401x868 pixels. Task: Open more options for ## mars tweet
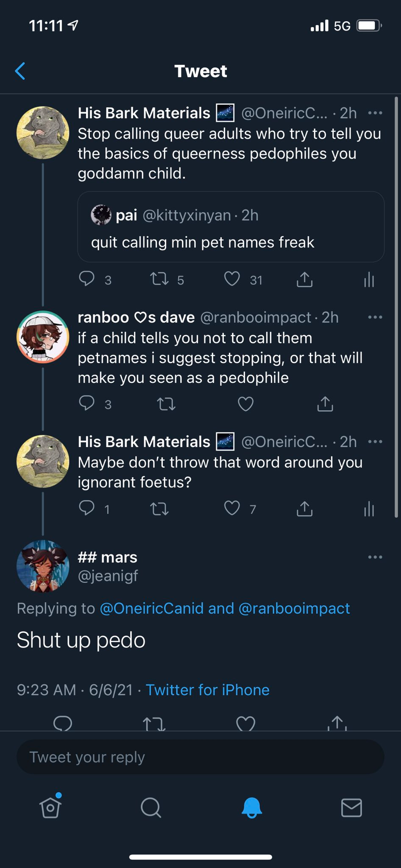pos(375,557)
